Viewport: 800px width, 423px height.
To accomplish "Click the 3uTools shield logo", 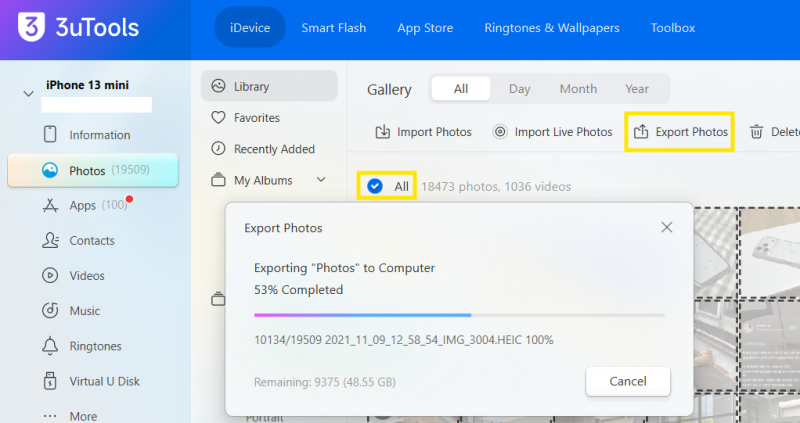I will click(x=31, y=27).
